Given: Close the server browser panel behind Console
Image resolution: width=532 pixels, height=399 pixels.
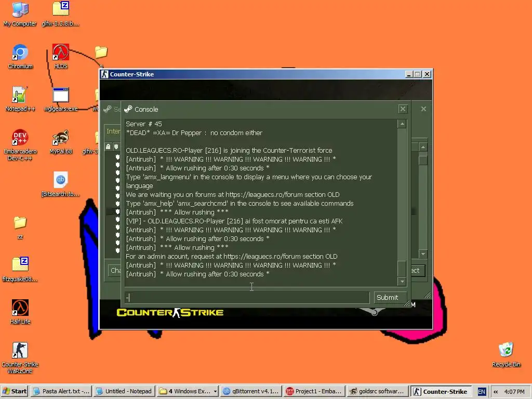Looking at the screenshot, I should (423, 109).
